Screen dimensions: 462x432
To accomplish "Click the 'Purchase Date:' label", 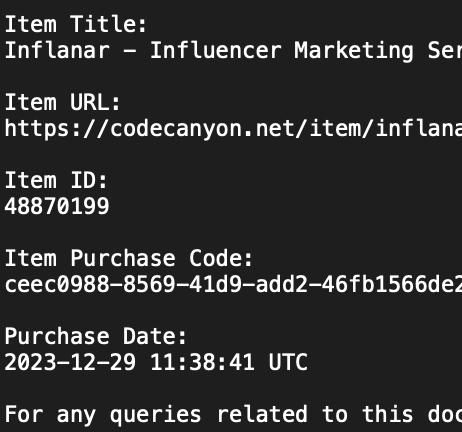I will (x=95, y=336).
